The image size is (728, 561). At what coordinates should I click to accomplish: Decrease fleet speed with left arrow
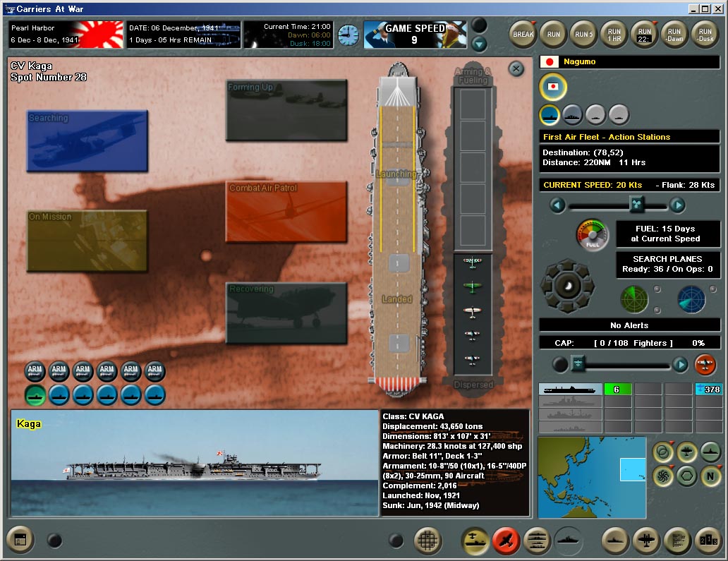point(557,205)
